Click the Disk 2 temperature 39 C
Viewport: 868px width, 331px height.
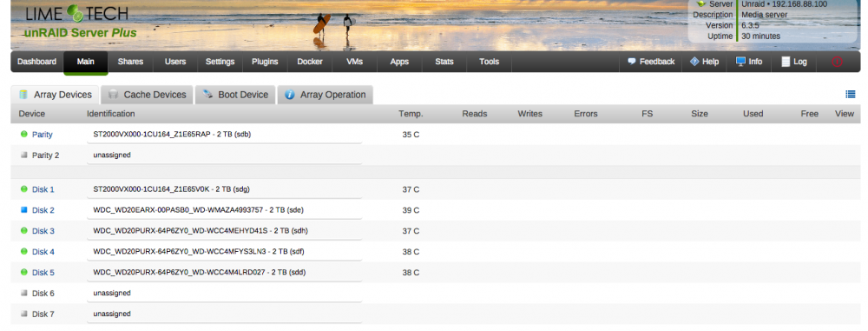(x=411, y=210)
